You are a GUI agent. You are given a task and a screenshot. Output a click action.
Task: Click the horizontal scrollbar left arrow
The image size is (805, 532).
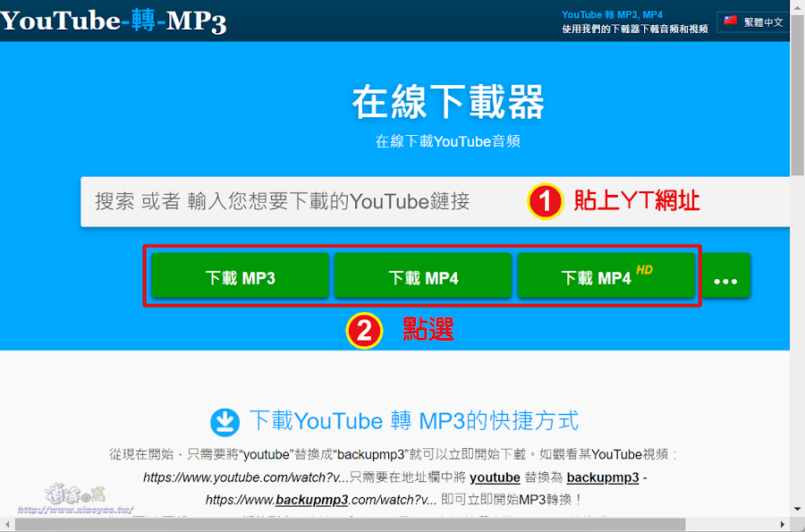pos(7,524)
